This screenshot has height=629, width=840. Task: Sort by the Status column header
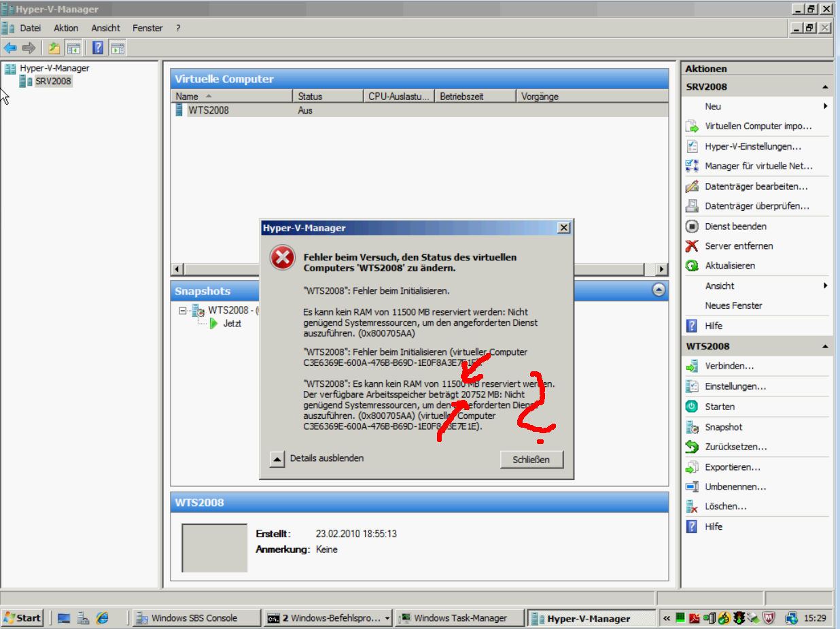click(x=328, y=97)
